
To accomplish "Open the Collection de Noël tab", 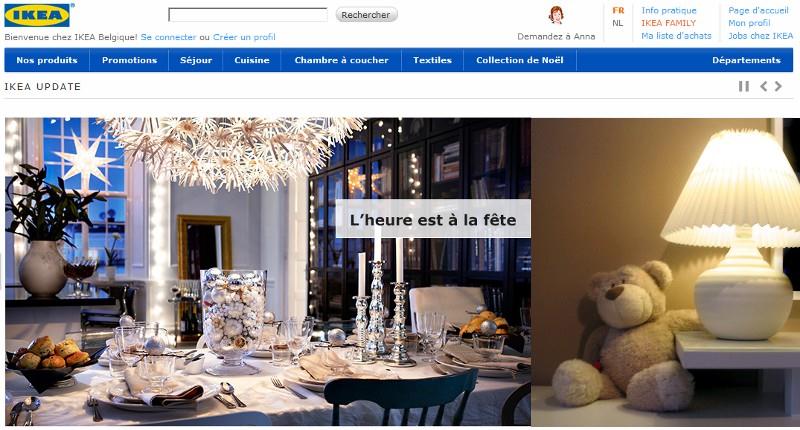I will [519, 60].
